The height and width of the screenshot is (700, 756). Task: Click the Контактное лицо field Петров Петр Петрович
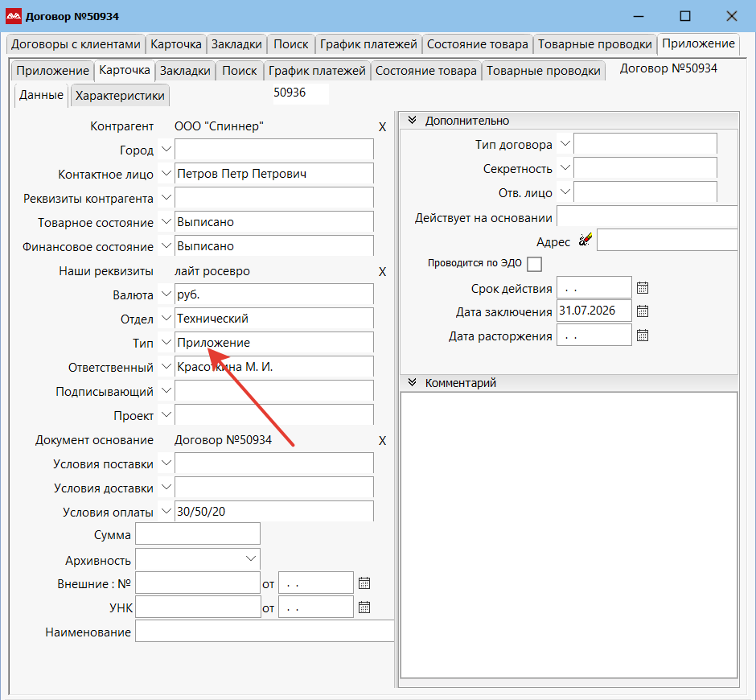pyautogui.click(x=274, y=174)
